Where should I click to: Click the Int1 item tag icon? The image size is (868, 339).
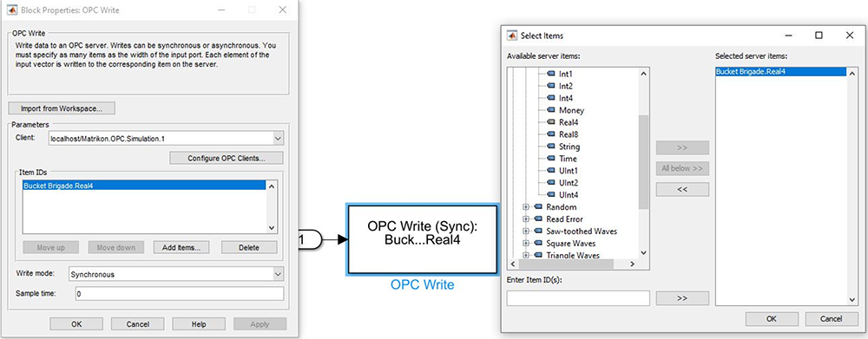point(551,74)
